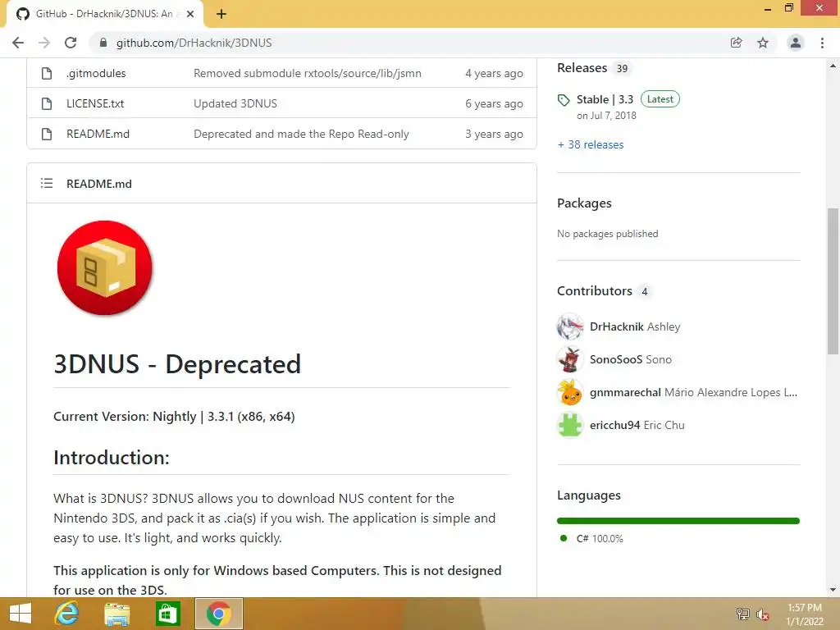Click the padlock site info icon
This screenshot has height=630, width=840.
[103, 43]
